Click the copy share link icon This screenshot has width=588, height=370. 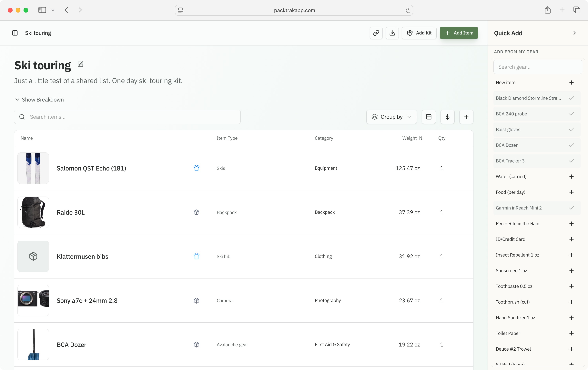click(x=376, y=33)
